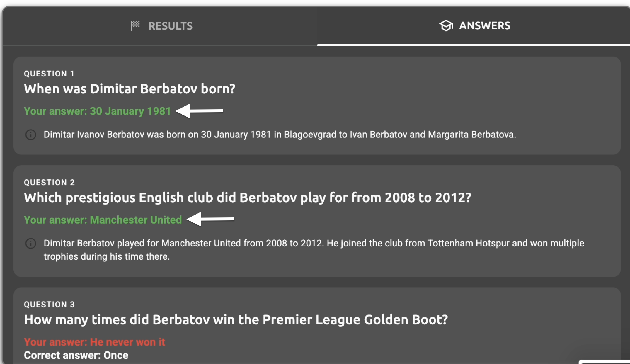The width and height of the screenshot is (630, 364).
Task: Click the 'When was Dimitar Berbatov born?' heading
Action: point(130,89)
